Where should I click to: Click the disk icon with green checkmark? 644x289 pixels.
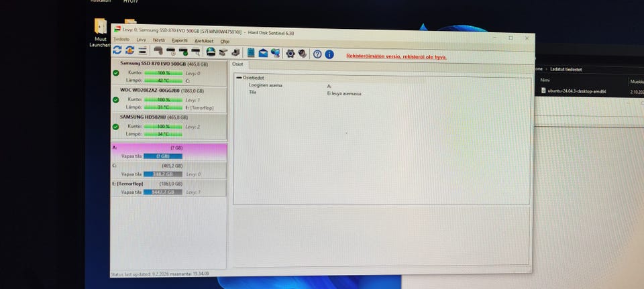tap(183, 52)
